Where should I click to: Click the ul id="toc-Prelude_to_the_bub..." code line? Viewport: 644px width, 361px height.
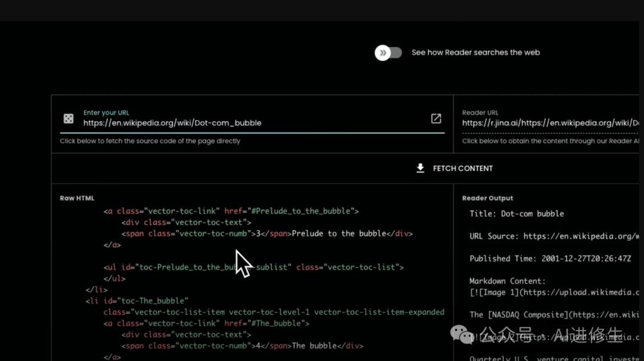[x=253, y=267]
